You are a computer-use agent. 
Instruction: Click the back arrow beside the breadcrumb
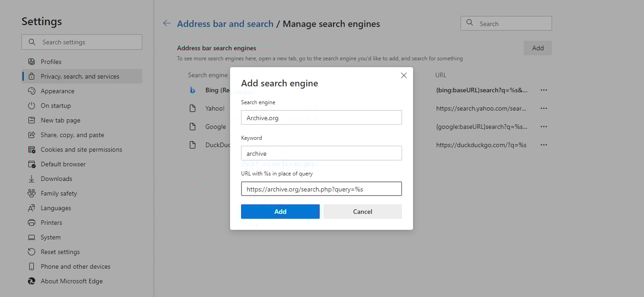(166, 23)
